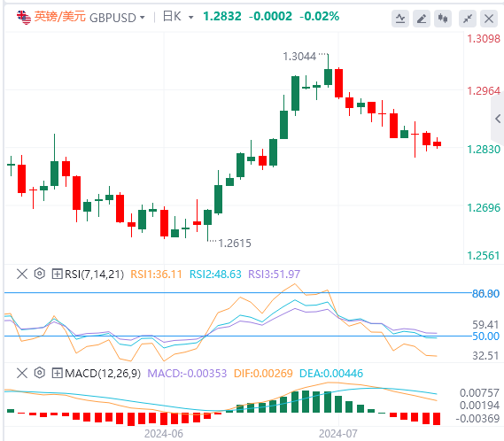Screen dimensions: 504x441
Task: Click the GBP/USD flag icon
Action: 24,17
